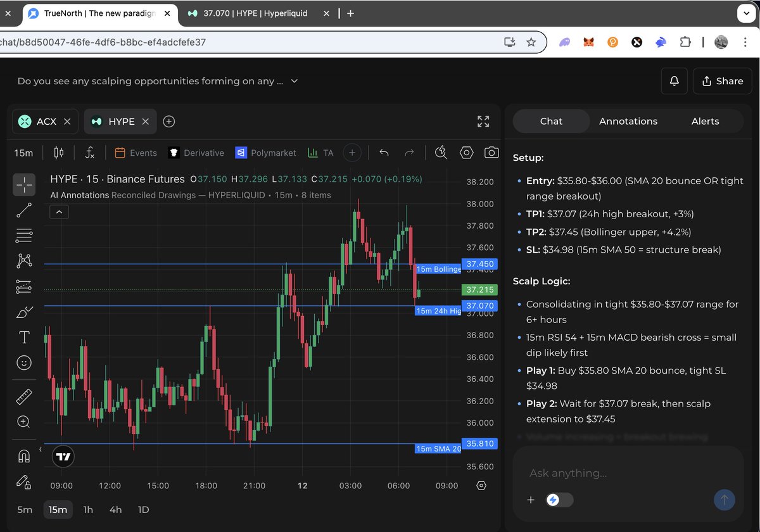Image resolution: width=760 pixels, height=532 pixels.
Task: Open the horizontal lines Fibonacci tool
Action: 24,236
